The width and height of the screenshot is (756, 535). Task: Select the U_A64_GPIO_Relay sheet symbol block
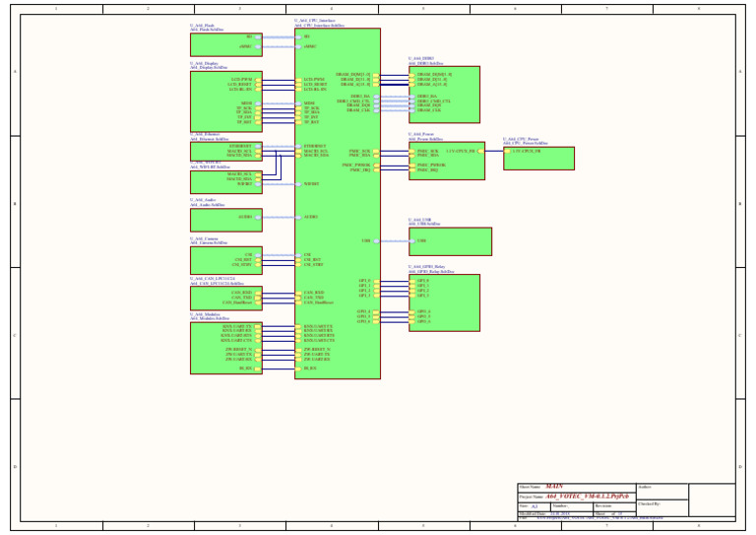444,302
